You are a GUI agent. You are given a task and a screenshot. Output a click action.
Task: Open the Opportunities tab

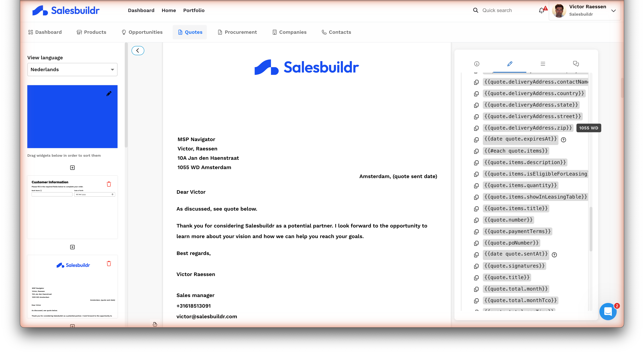click(x=142, y=32)
